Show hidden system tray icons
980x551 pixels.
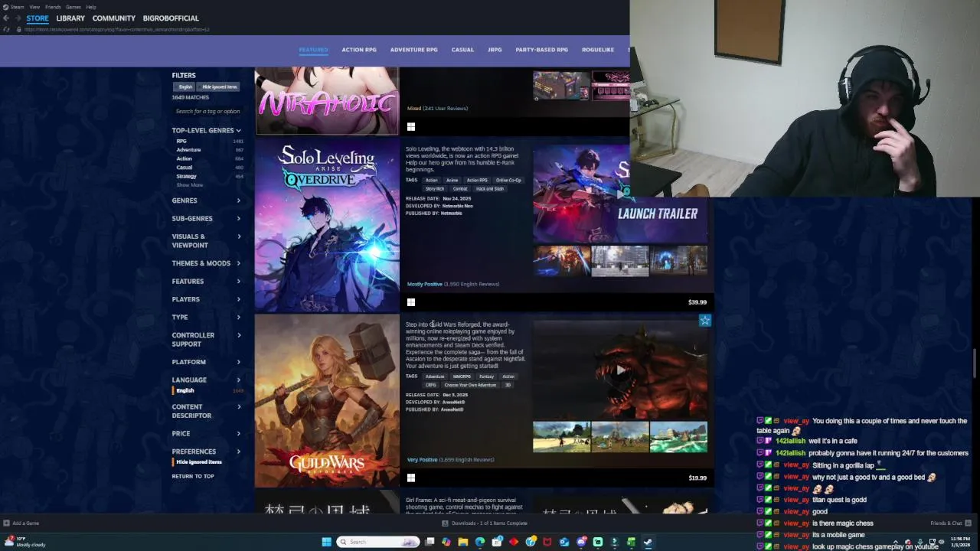(895, 542)
